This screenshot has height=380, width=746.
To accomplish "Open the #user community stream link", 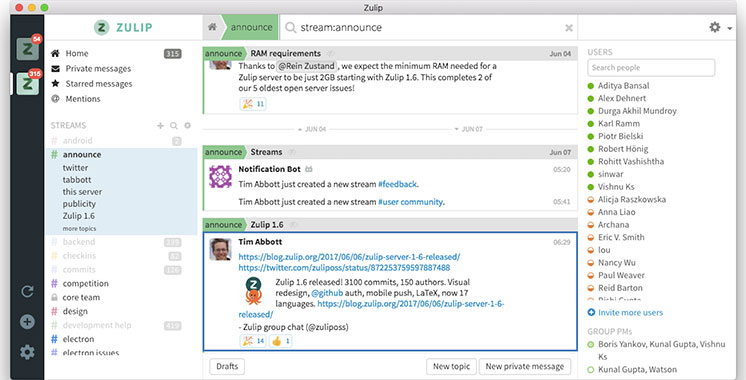I will tap(410, 202).
